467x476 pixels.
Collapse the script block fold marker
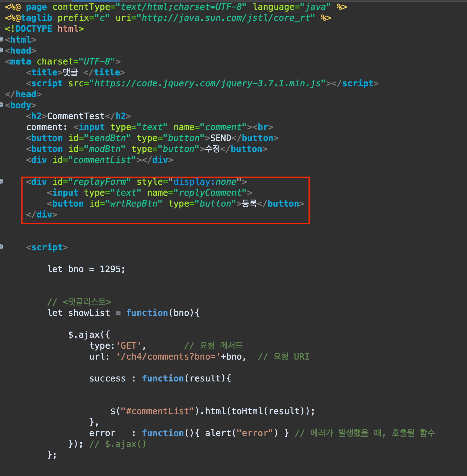point(1,247)
